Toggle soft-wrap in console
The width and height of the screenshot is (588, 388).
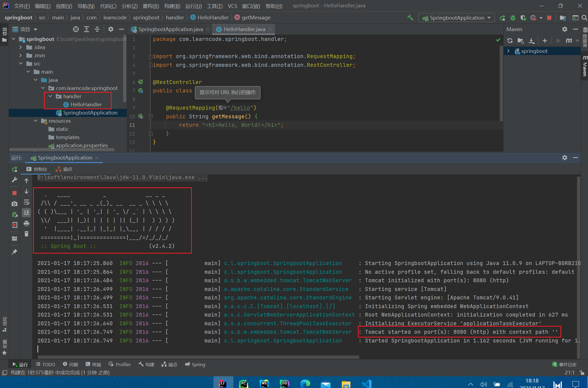(26, 202)
